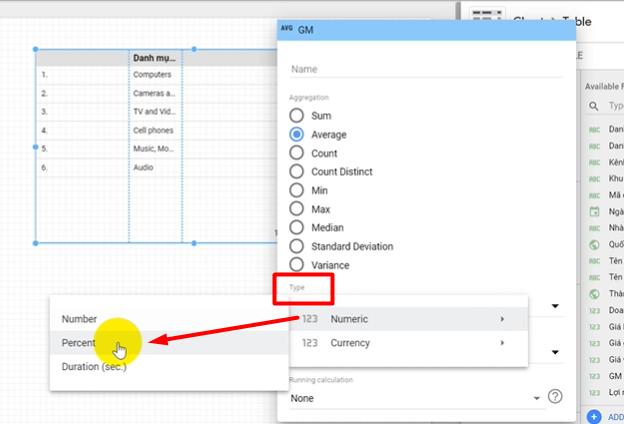Click the Music, Mo... table cell
The image size is (624, 424).
pyautogui.click(x=154, y=148)
